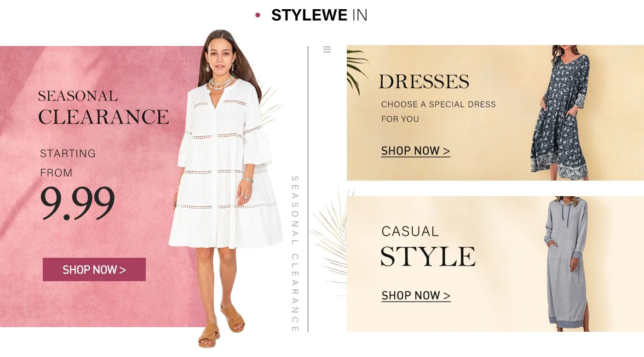Image resolution: width=644 pixels, height=357 pixels.
Task: Click the CASUAL STYLE heading
Action: point(428,246)
